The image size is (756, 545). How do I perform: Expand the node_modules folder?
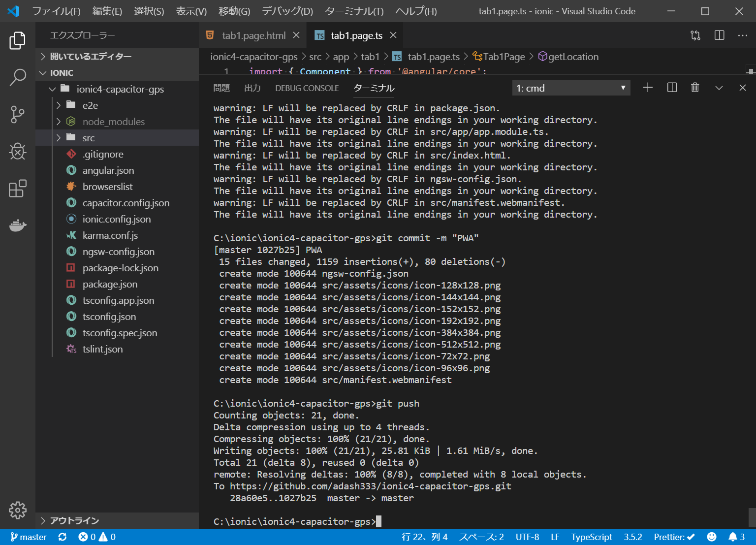pyautogui.click(x=113, y=122)
